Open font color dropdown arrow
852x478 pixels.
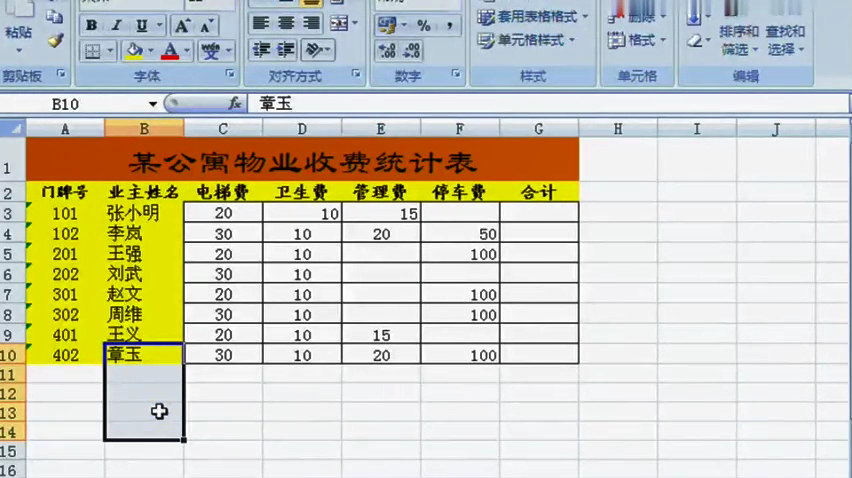point(187,51)
